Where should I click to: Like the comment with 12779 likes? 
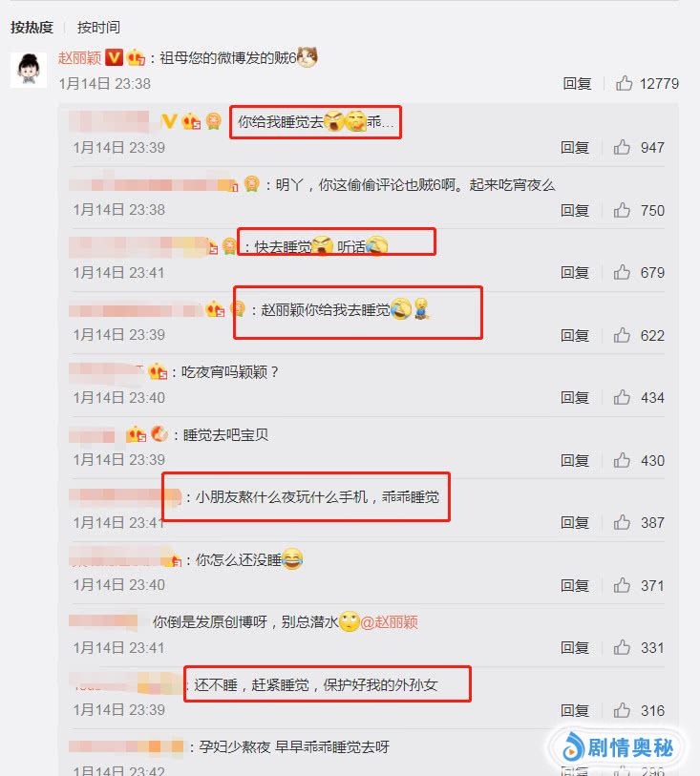pos(624,83)
